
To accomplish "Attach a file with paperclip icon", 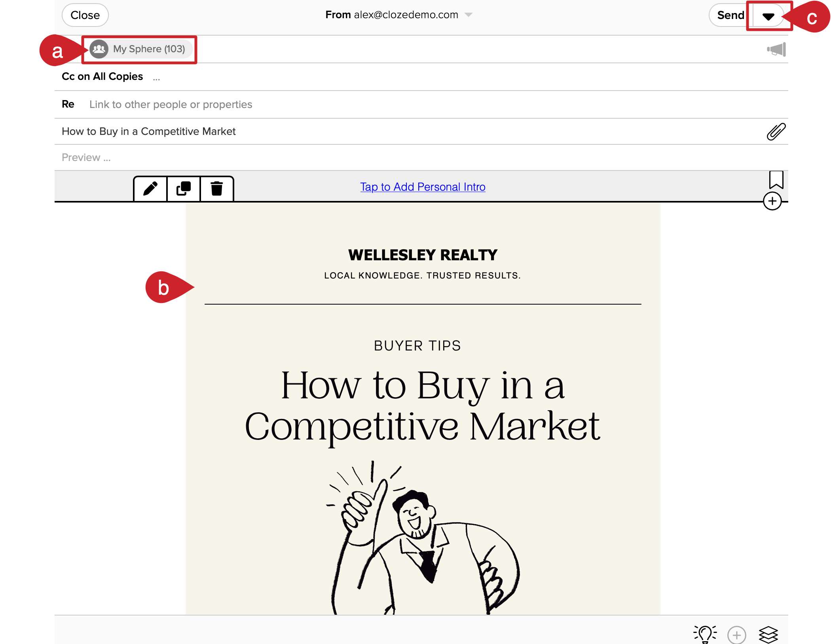I will pos(776,132).
